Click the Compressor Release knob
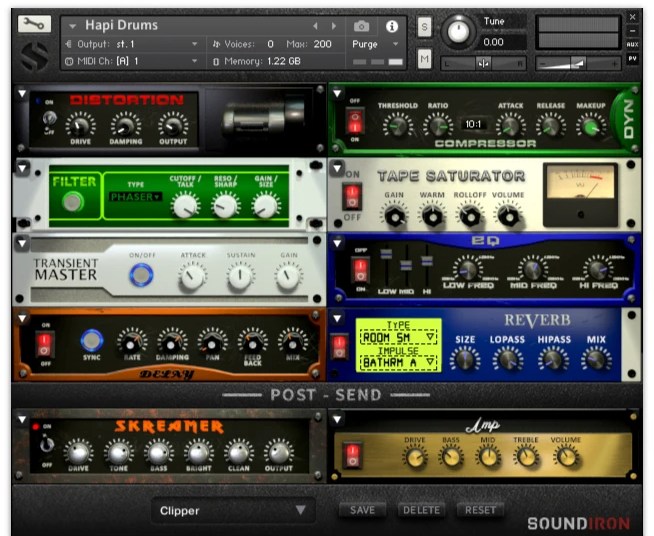The height and width of the screenshot is (536, 654). pos(550,126)
